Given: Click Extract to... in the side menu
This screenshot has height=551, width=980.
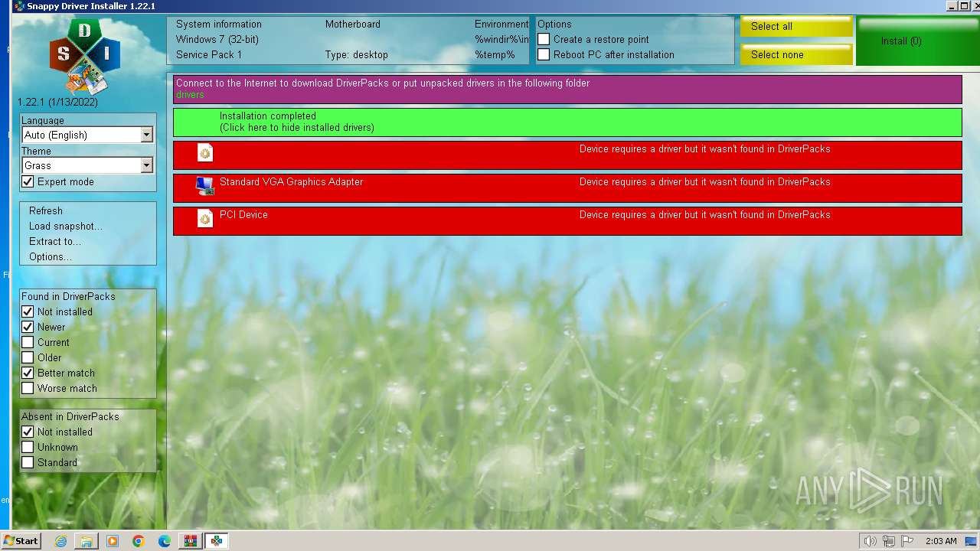Looking at the screenshot, I should [55, 241].
